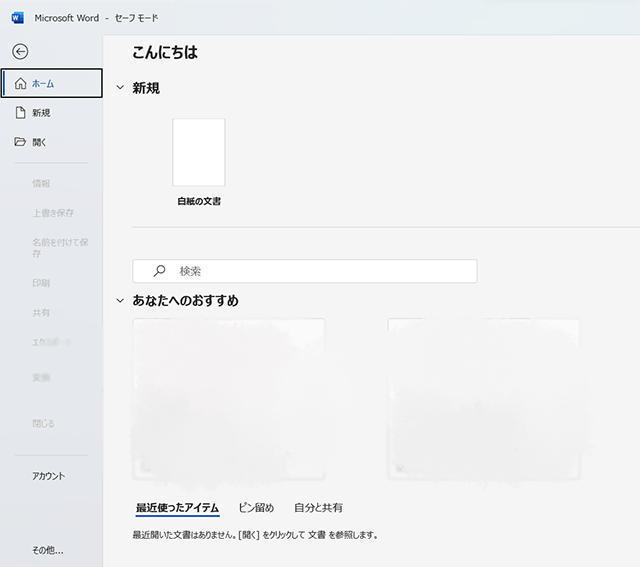Screen dimensions: 640x567
Task: Click the new document page icon
Action: (x=20, y=113)
